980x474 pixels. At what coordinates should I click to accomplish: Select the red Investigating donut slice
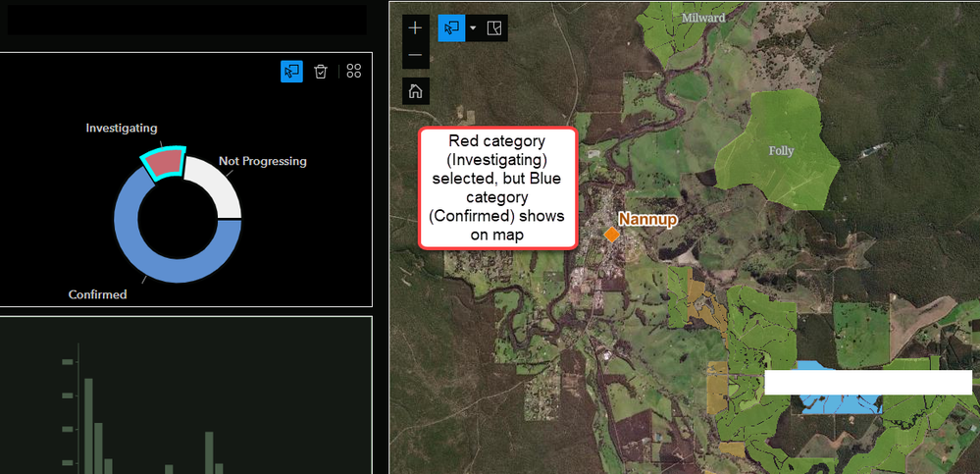[161, 163]
